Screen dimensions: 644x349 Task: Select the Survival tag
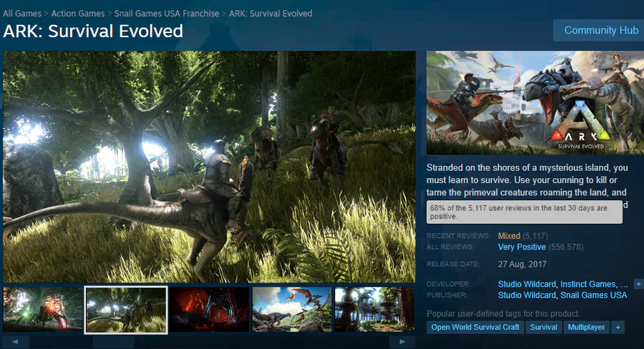543,328
